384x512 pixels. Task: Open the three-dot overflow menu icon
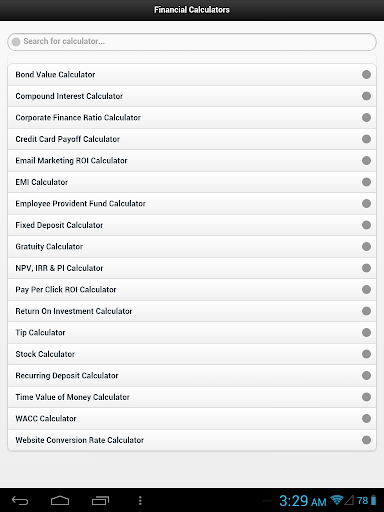coord(140,500)
